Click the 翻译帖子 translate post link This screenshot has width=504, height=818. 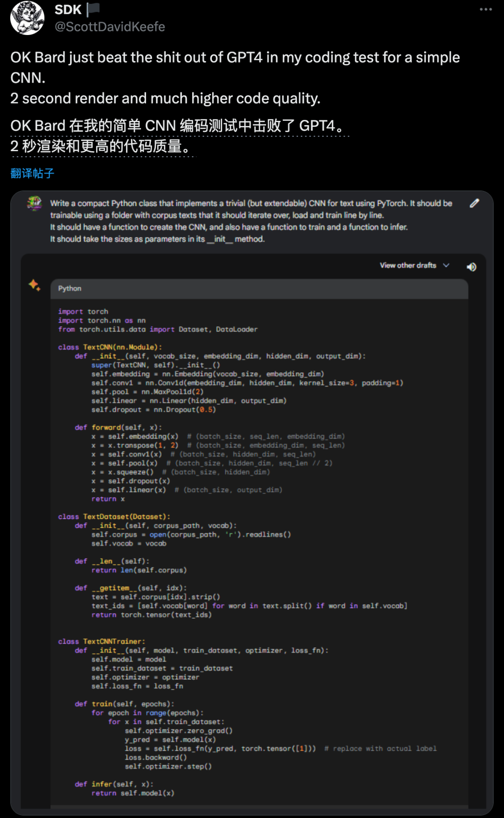tap(32, 174)
